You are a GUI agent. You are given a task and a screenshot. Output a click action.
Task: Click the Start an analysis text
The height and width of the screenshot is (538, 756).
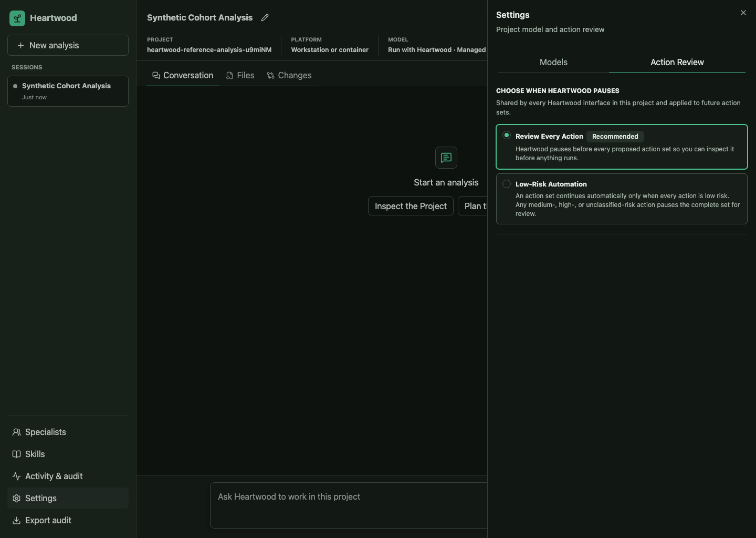tap(446, 182)
